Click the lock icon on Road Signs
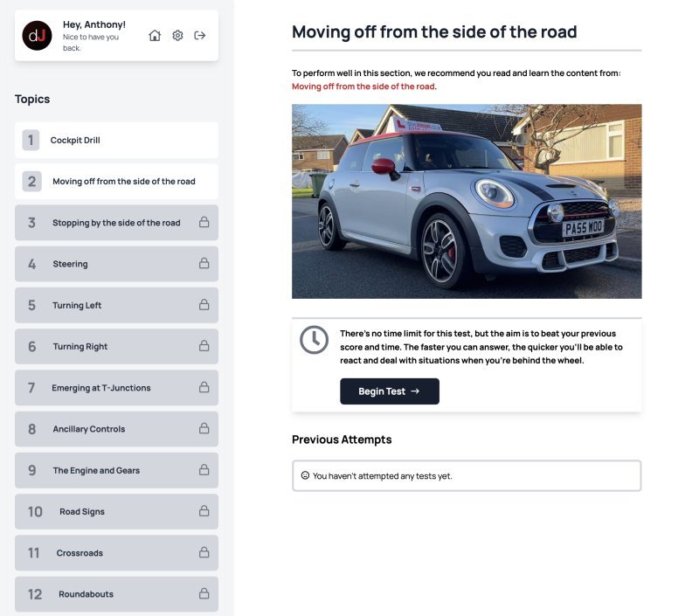This screenshot has width=699, height=616. (204, 511)
